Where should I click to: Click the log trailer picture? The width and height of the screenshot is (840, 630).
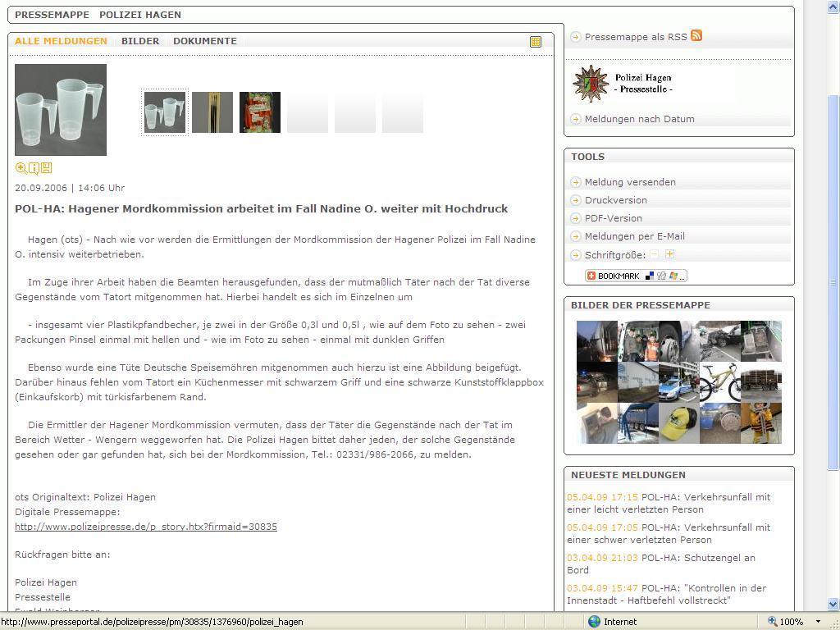click(761, 382)
